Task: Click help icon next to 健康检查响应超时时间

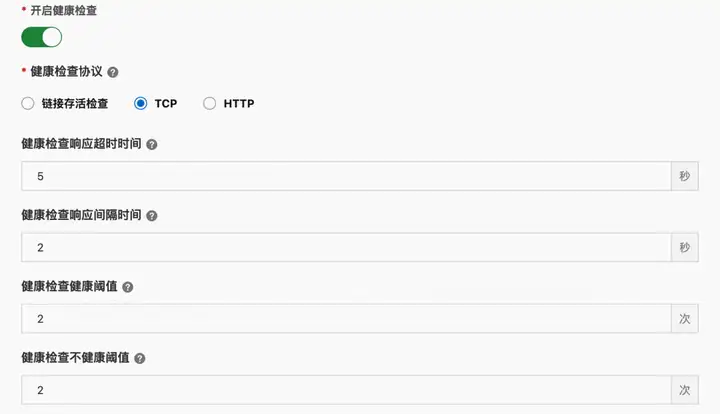Action: (152, 145)
